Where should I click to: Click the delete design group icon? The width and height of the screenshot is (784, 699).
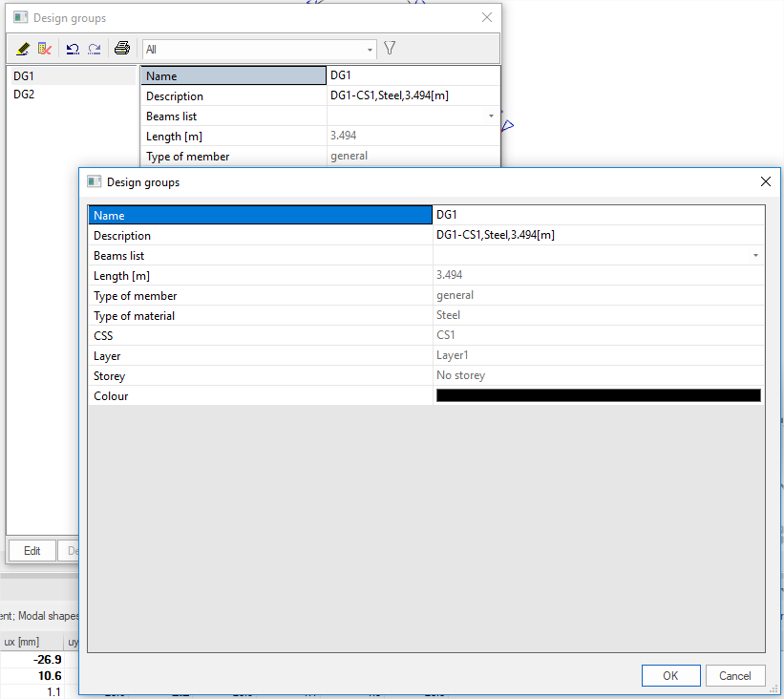click(x=44, y=49)
